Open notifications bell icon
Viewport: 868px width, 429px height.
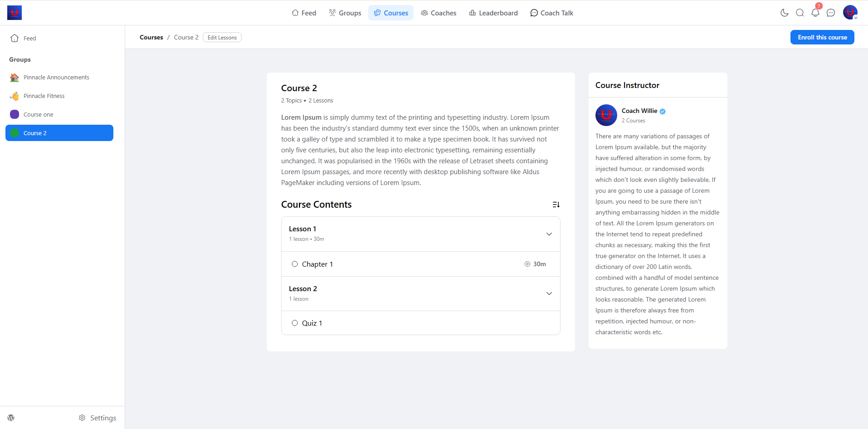click(815, 13)
